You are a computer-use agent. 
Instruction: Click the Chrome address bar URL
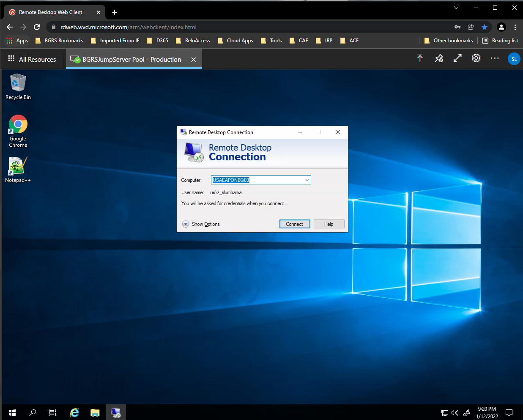coord(129,27)
